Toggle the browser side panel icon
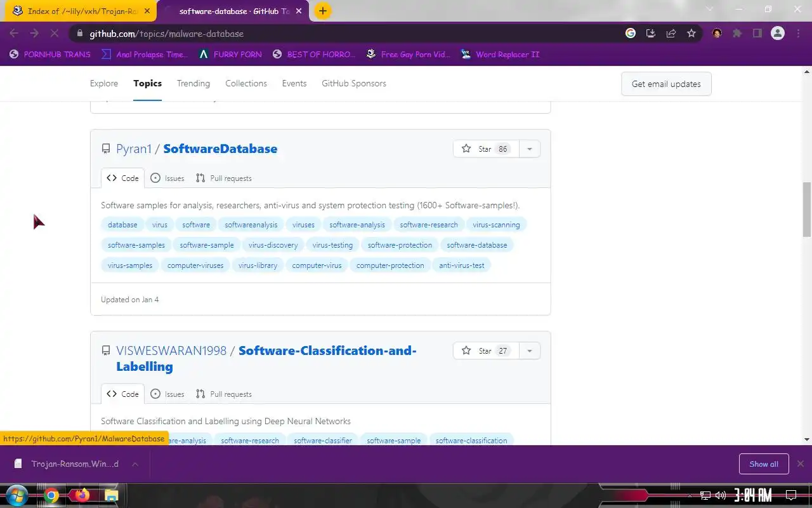This screenshot has width=812, height=508. point(757,34)
